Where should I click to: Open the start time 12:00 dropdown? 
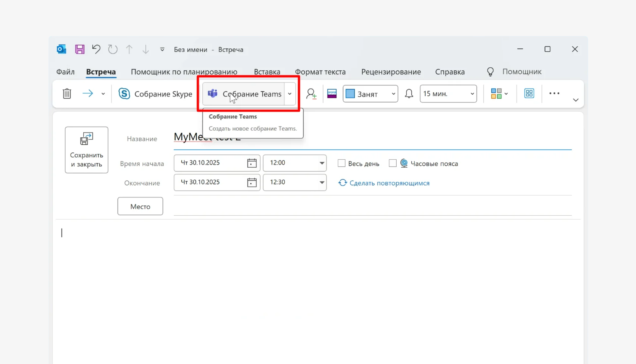(x=322, y=163)
